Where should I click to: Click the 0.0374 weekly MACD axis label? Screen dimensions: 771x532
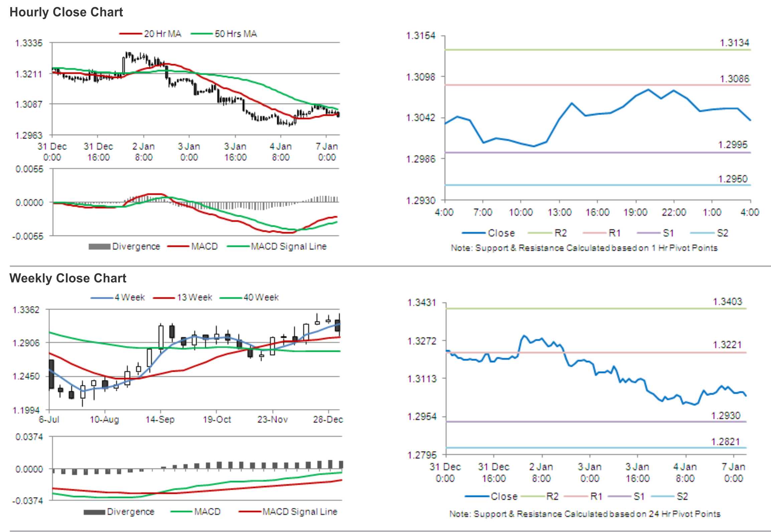click(29, 437)
